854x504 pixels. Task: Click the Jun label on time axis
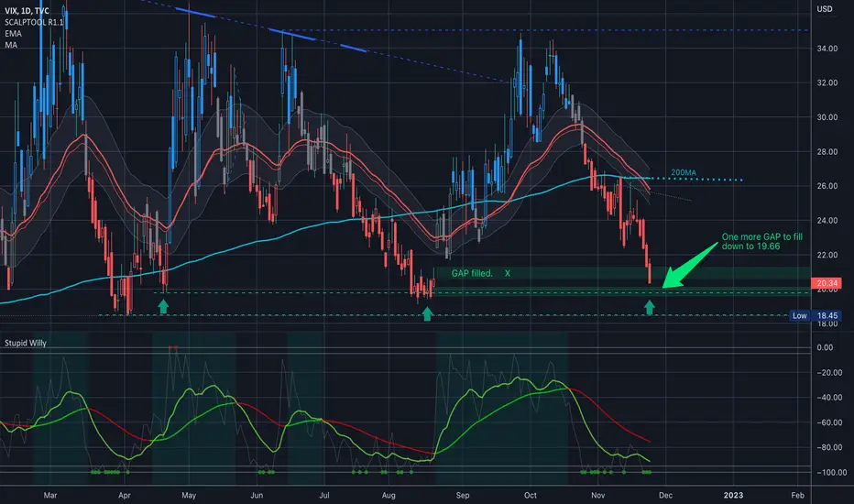click(257, 495)
